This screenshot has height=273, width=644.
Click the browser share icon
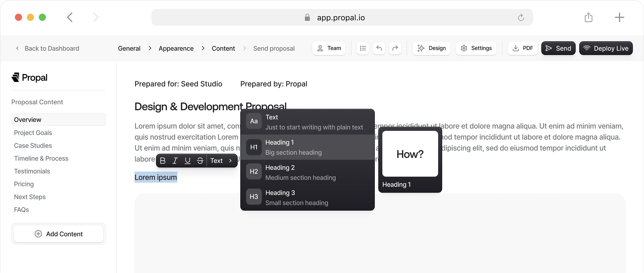(x=588, y=17)
